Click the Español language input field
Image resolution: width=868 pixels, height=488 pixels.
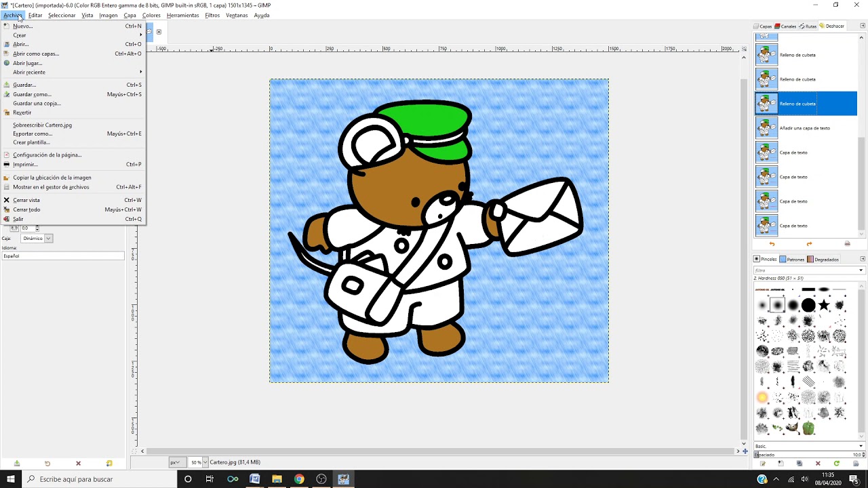[63, 256]
